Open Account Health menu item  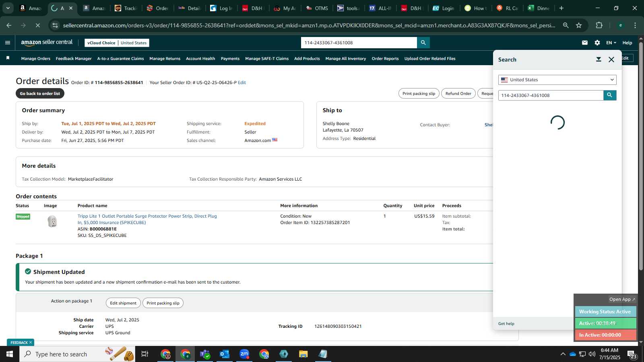(x=200, y=59)
